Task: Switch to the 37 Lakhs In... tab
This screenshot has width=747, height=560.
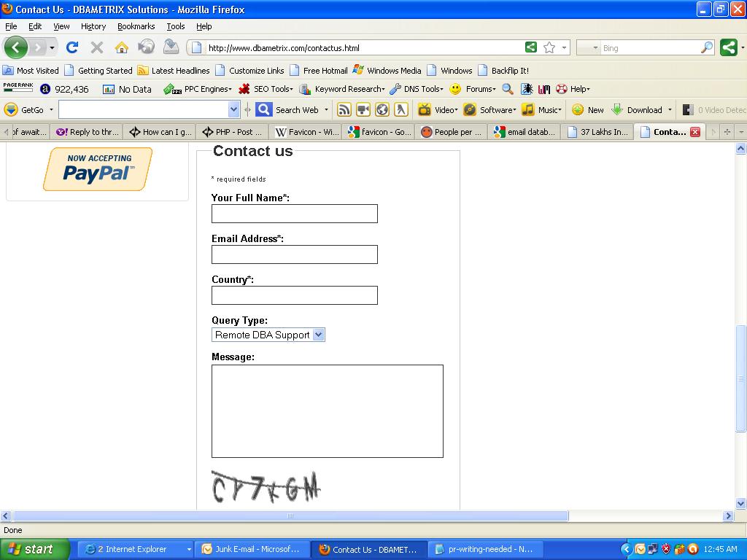Action: pyautogui.click(x=597, y=132)
